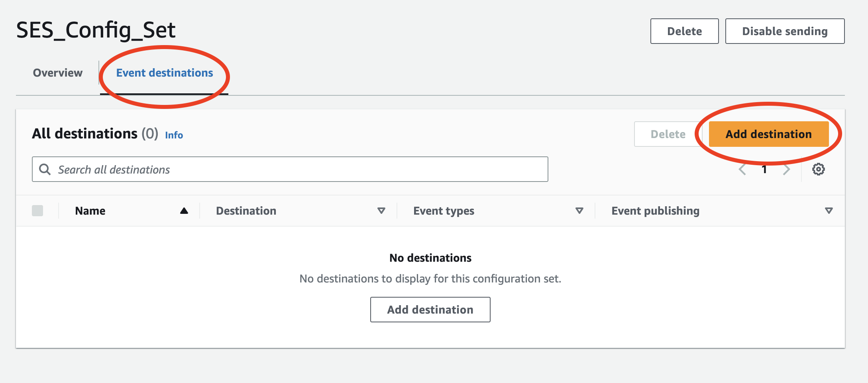Image resolution: width=868 pixels, height=383 pixels.
Task: Click the search magnifier icon
Action: click(45, 169)
